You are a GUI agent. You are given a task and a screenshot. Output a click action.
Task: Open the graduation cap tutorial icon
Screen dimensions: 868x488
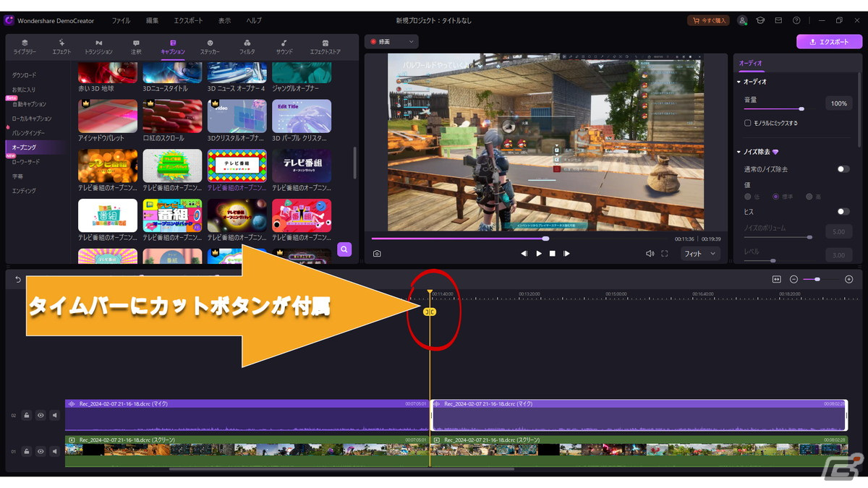point(760,21)
